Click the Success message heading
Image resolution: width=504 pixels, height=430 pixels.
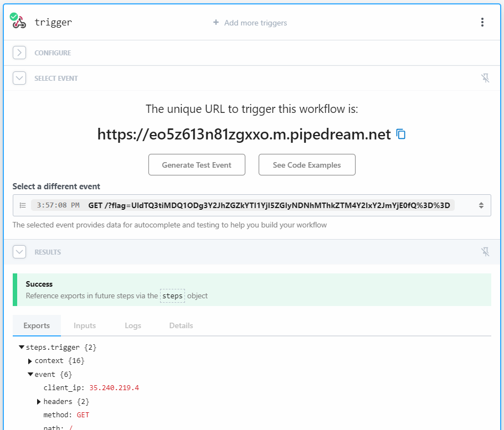tap(39, 284)
